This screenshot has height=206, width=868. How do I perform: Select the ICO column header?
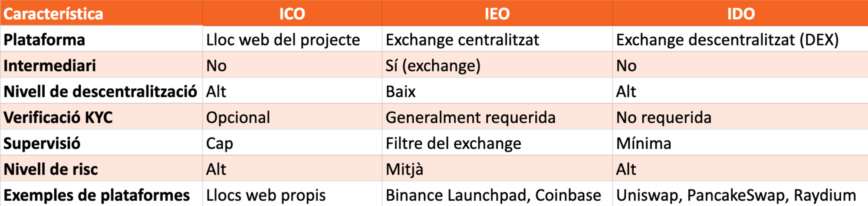(x=292, y=14)
